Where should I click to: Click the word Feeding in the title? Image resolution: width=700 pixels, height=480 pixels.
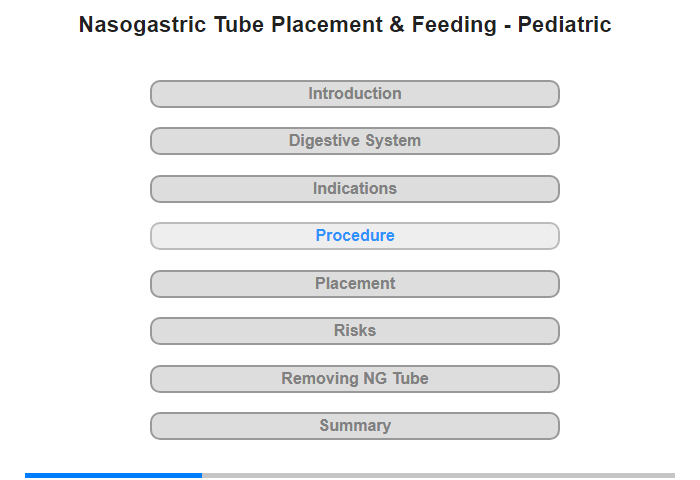(454, 26)
